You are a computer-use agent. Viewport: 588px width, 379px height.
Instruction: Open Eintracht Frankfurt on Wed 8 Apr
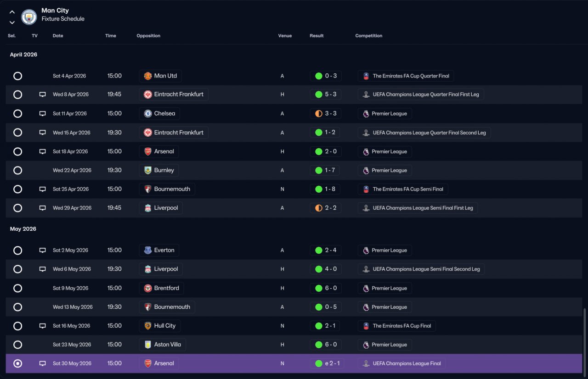click(174, 95)
